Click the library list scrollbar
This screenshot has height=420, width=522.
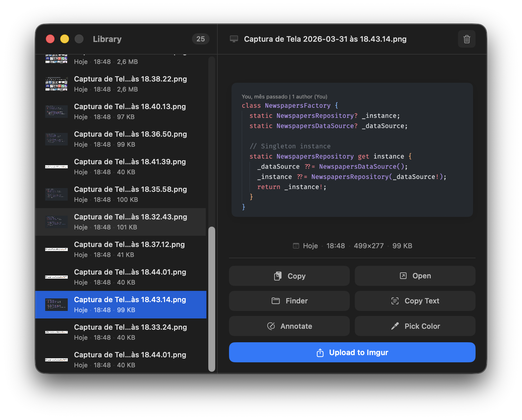(212, 299)
